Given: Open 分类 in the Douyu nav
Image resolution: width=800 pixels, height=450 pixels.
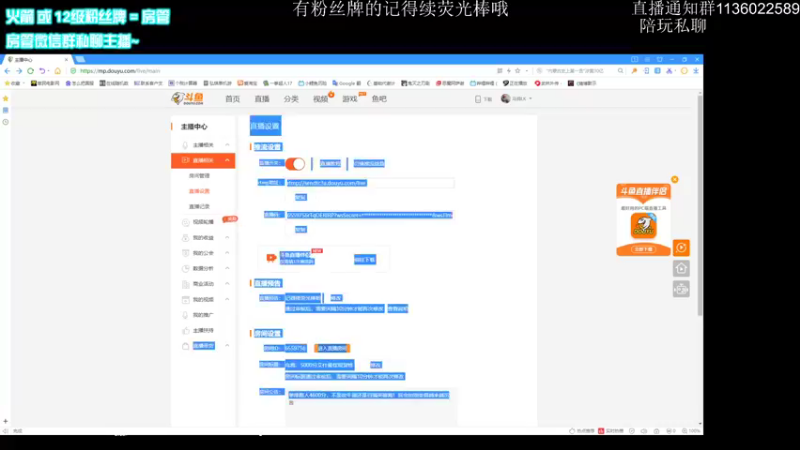Looking at the screenshot, I should 291,99.
